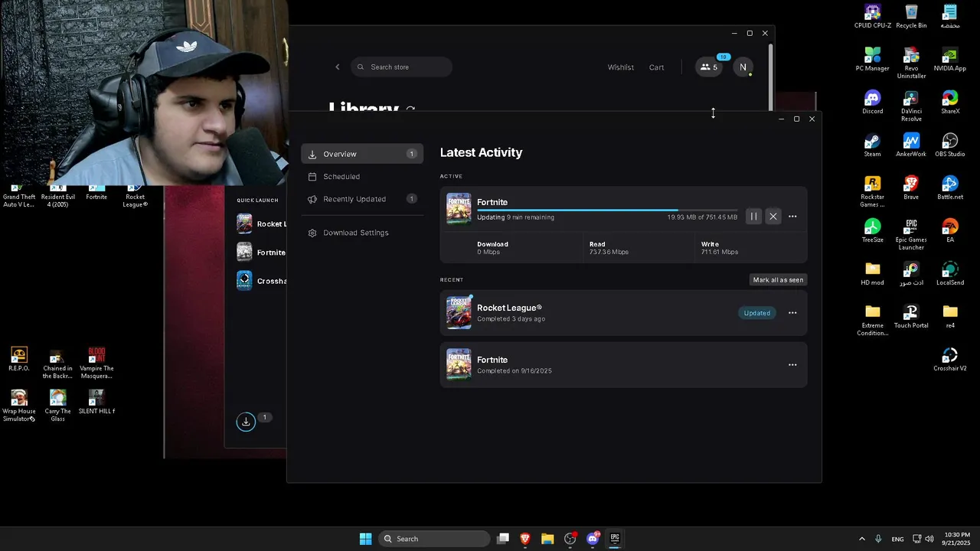
Task: Open the friends list button
Action: click(709, 67)
